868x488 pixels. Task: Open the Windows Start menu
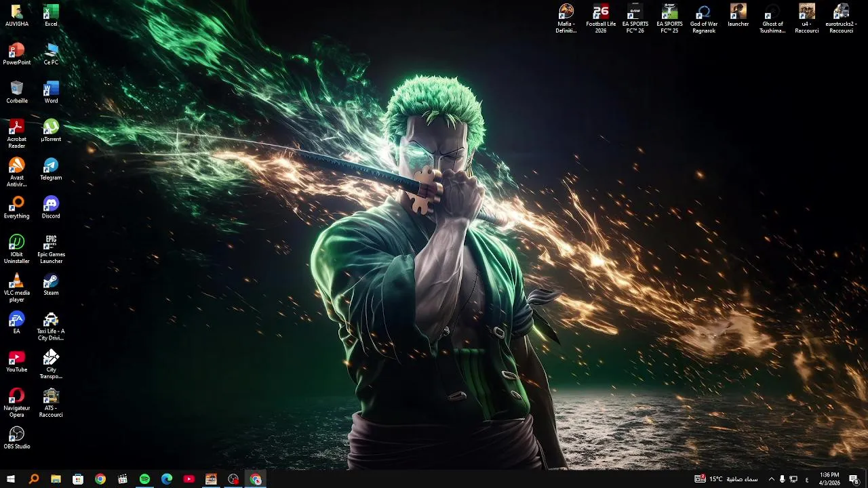[x=11, y=479]
